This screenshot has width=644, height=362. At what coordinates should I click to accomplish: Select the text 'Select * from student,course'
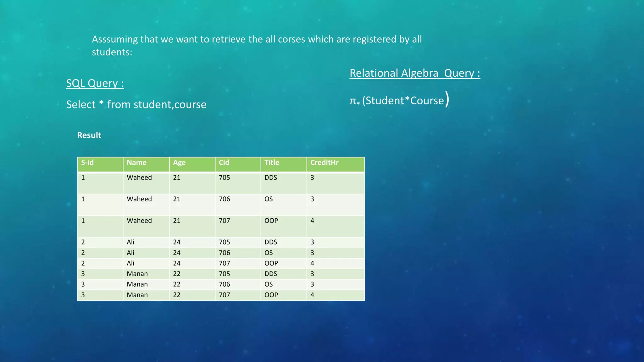[136, 104]
